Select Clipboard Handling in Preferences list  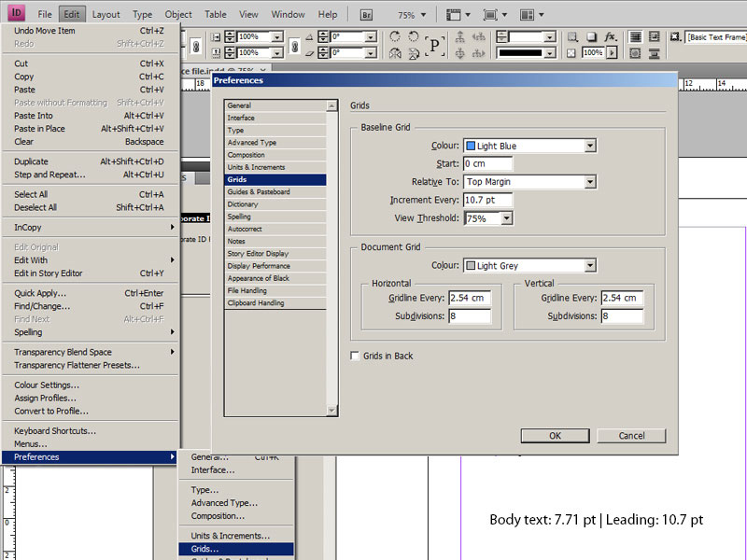pyautogui.click(x=275, y=302)
